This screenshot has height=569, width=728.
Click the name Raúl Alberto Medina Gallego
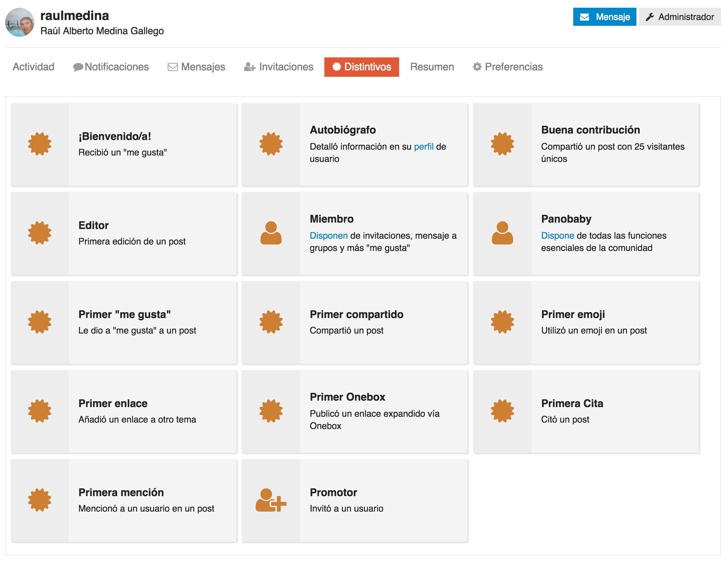[x=102, y=31]
